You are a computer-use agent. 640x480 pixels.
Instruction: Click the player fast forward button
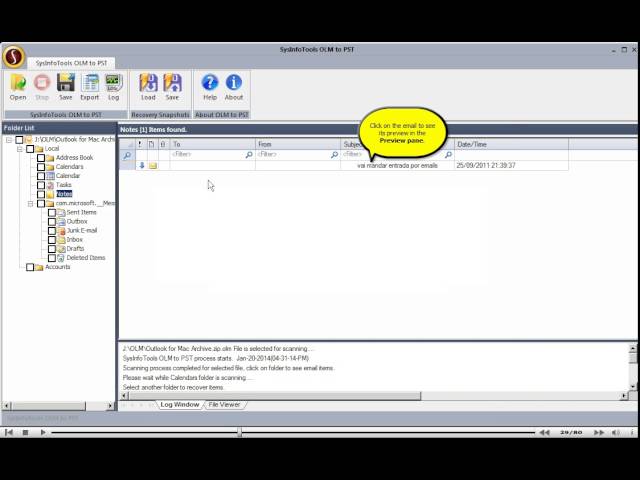point(599,432)
